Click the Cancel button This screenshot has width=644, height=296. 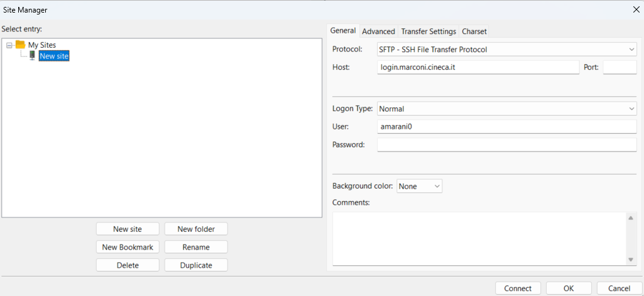619,288
